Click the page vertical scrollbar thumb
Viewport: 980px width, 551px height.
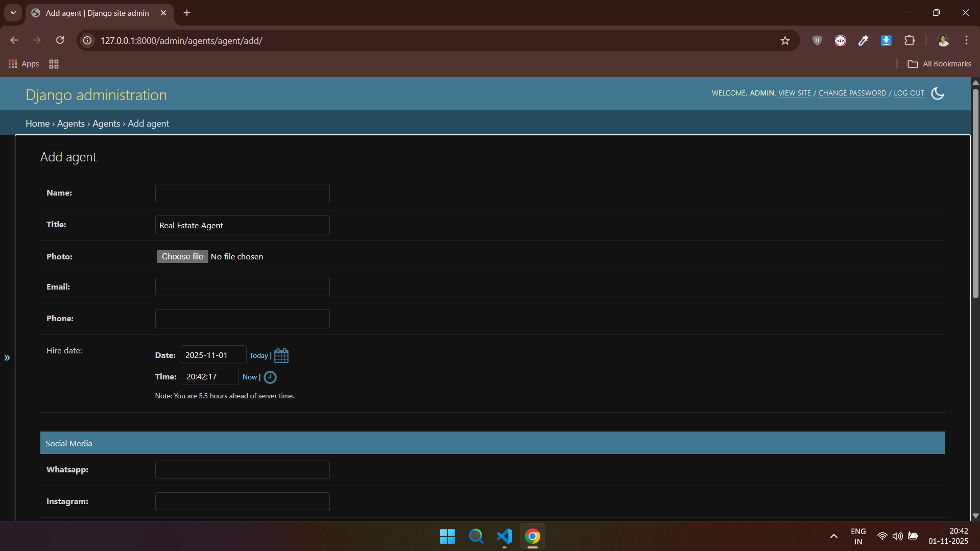point(975,193)
